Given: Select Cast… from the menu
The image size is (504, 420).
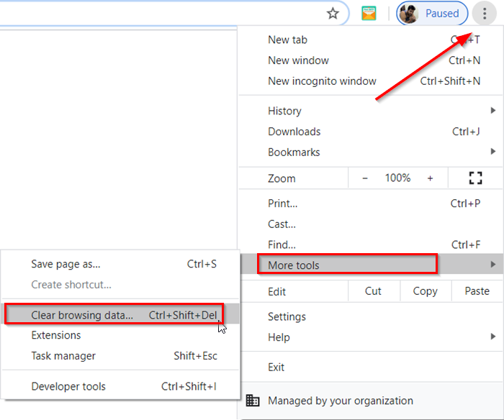Looking at the screenshot, I should [x=371, y=224].
